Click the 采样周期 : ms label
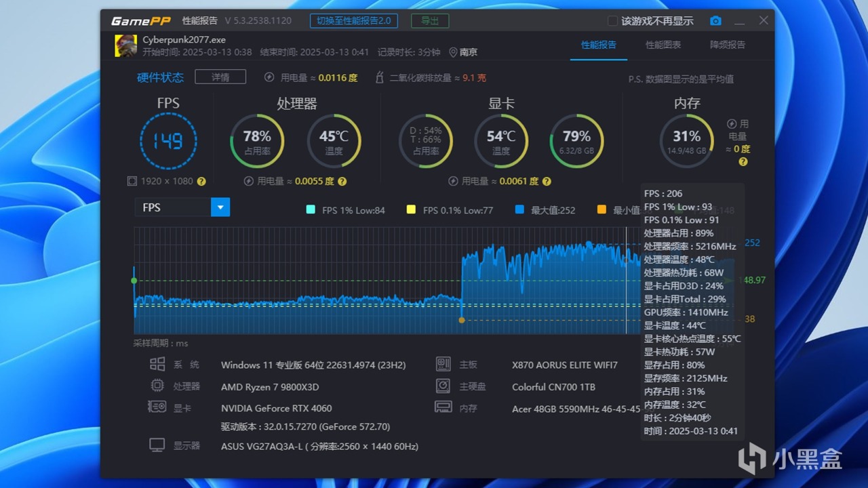 coord(160,344)
